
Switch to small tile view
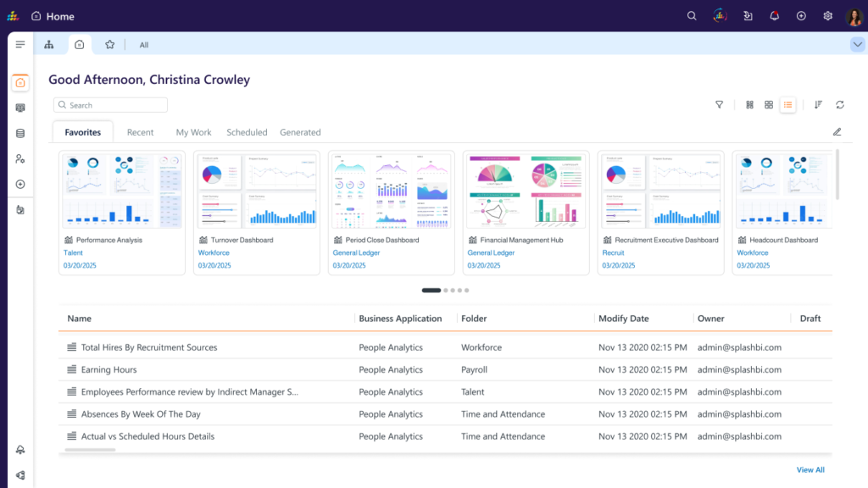749,105
